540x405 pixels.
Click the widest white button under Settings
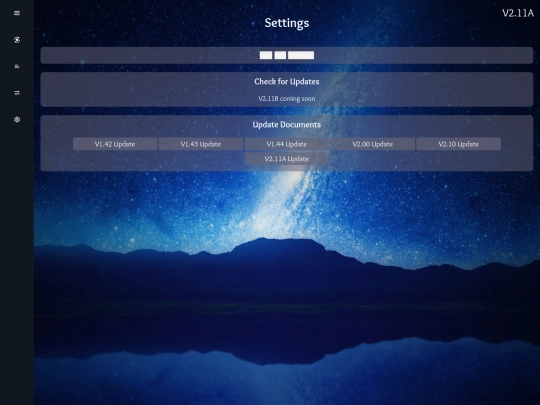tap(301, 55)
